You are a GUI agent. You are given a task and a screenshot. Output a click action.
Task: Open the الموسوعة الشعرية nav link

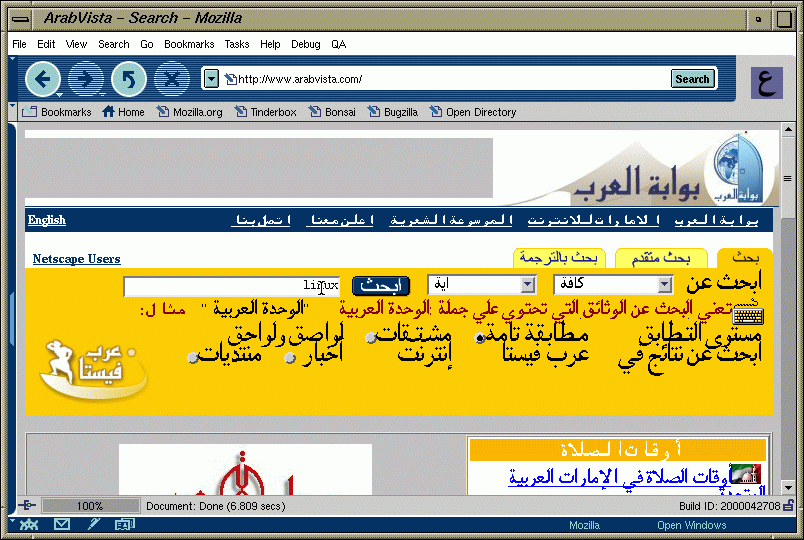pos(451,220)
